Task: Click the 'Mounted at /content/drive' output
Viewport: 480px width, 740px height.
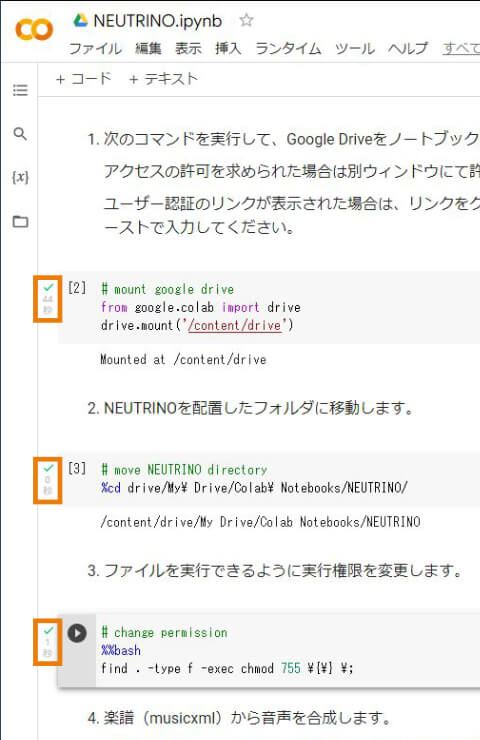Action: click(183, 360)
